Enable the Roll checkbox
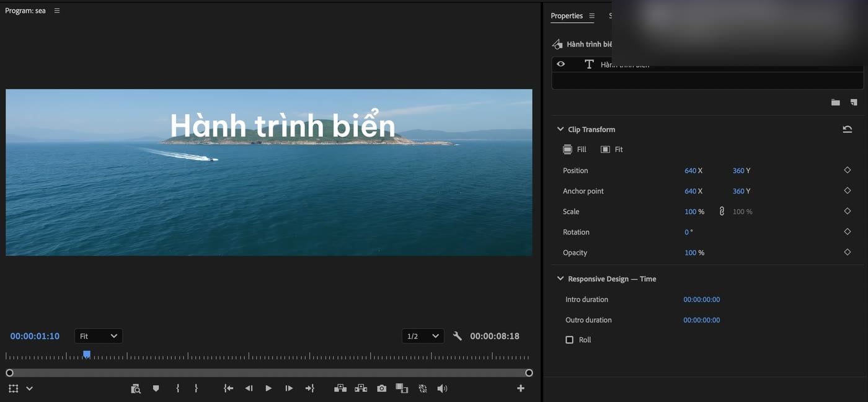This screenshot has height=402, width=868. coord(569,340)
